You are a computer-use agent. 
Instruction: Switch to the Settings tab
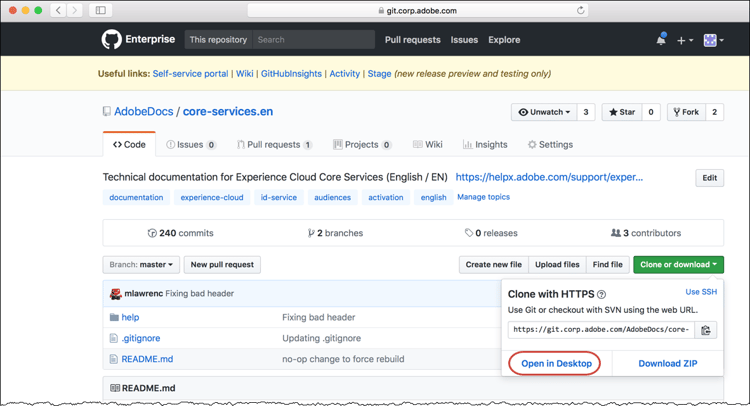550,144
